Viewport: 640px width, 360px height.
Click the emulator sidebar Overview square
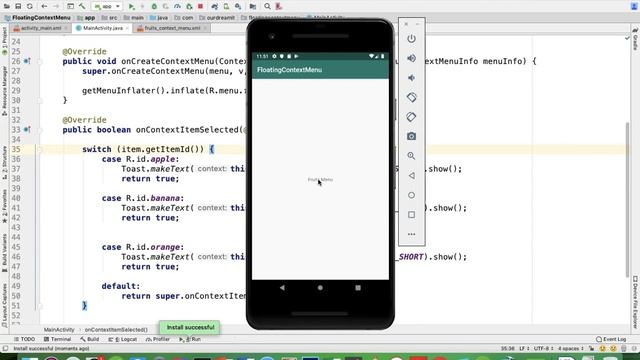click(411, 215)
